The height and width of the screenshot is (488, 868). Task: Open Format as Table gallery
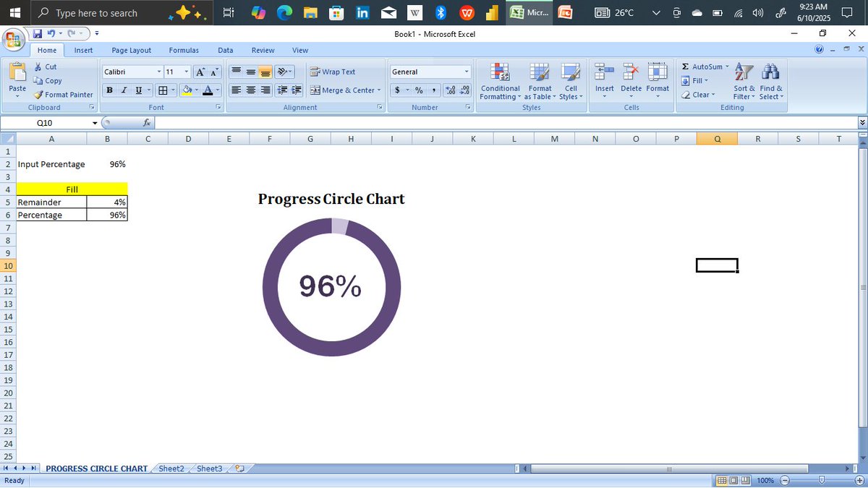click(x=540, y=81)
